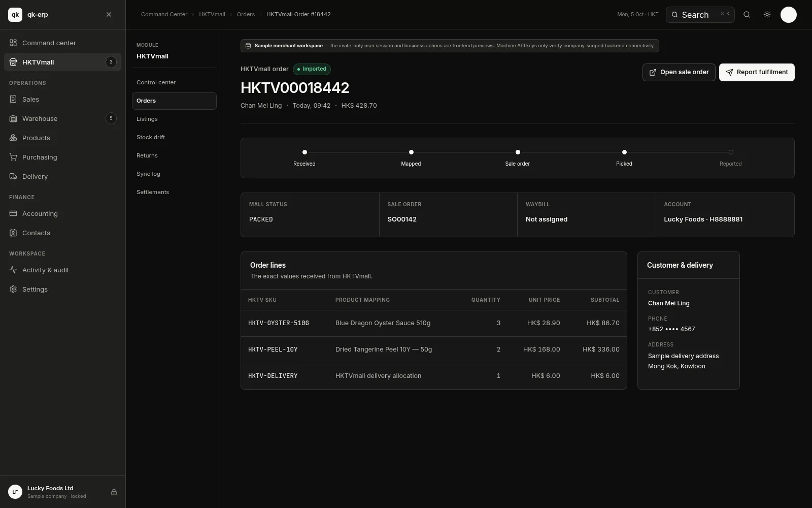Open the user avatar menu
The width and height of the screenshot is (812, 508).
788,15
